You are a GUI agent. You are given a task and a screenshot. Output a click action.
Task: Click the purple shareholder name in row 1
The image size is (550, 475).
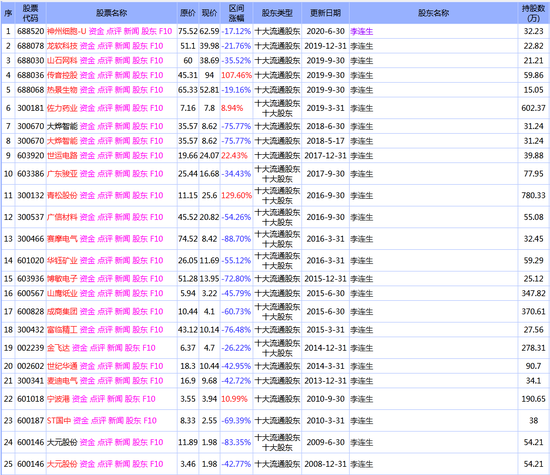[361, 32]
